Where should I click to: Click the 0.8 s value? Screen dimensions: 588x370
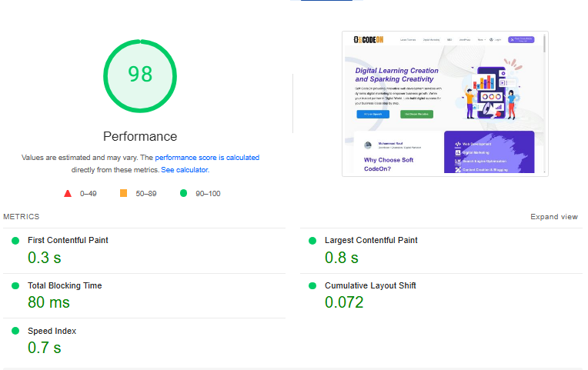point(342,258)
